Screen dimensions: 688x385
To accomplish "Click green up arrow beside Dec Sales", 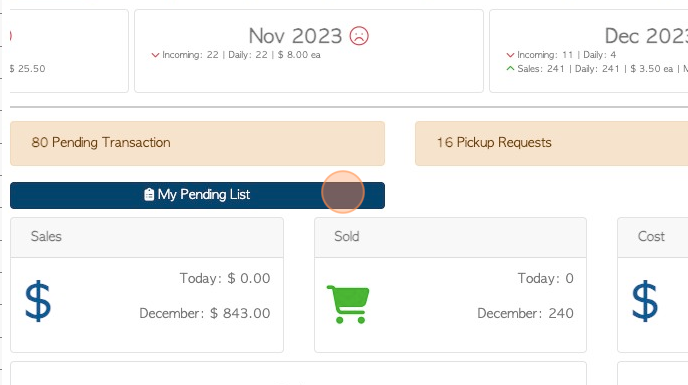I will click(510, 68).
